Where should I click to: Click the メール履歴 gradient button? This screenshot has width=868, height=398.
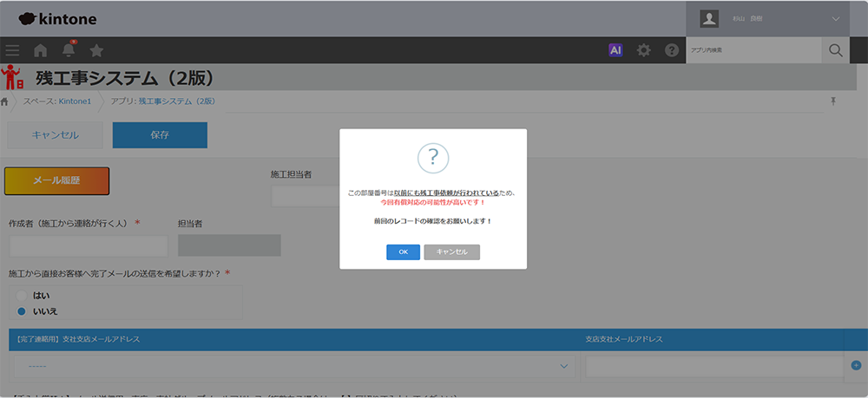(57, 181)
